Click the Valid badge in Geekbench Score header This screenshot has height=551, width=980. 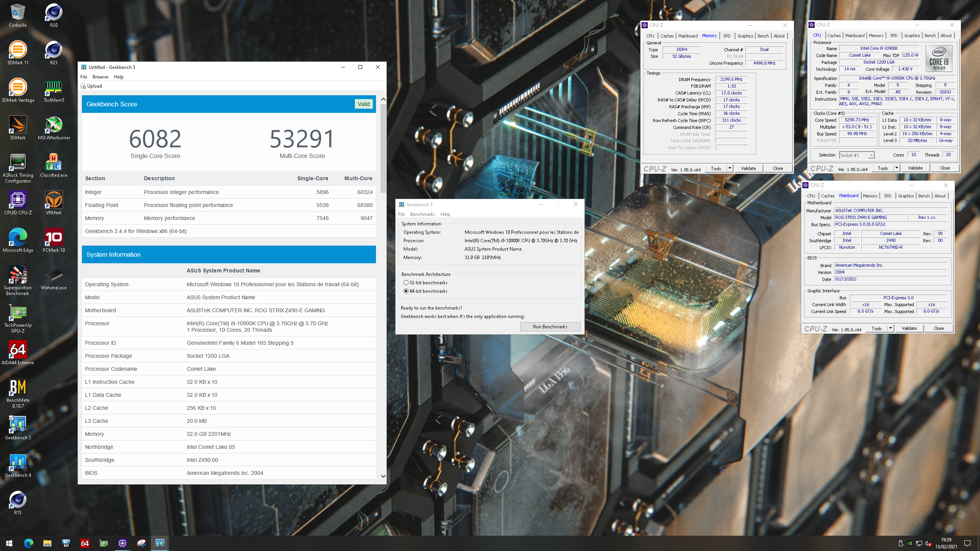coord(364,104)
